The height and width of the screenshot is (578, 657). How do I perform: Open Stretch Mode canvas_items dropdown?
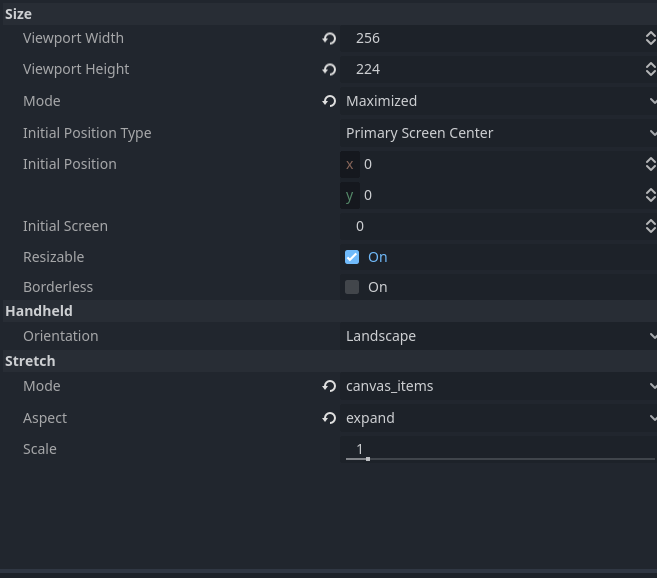coord(499,386)
